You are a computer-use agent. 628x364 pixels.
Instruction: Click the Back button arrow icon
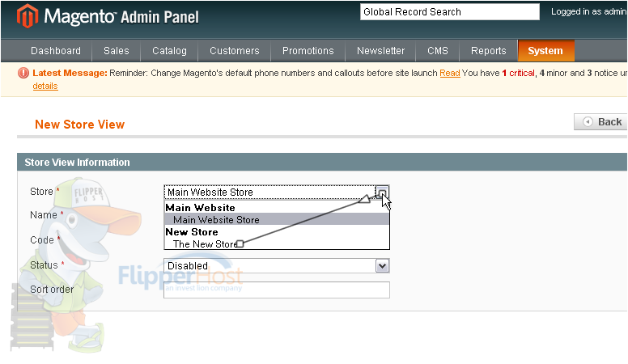[588, 121]
